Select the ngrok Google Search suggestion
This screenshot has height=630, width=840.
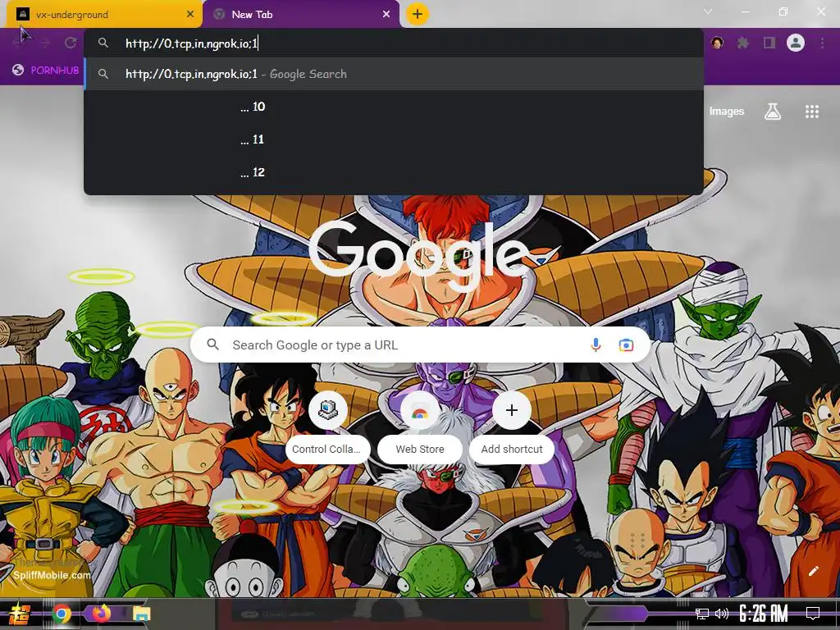click(394, 74)
